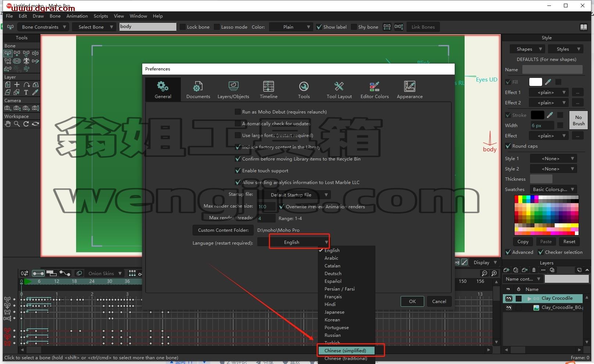Enable Automatically check for updates
Screen dimensions: 594x364
click(x=238, y=123)
